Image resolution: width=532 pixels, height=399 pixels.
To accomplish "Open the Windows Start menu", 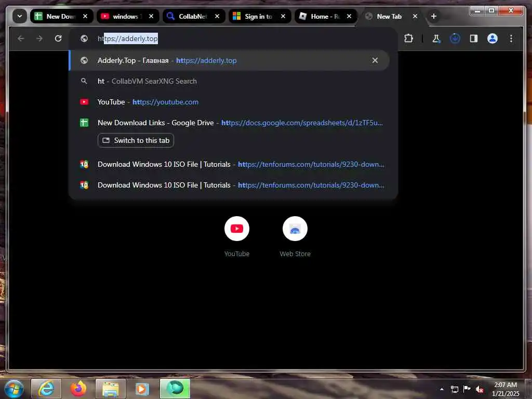I will coord(14,389).
